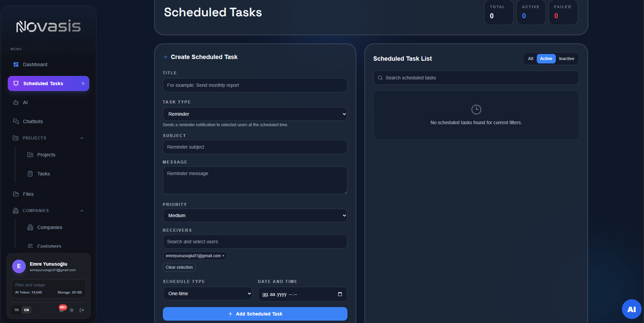Screen dimensions: 644x323
Task: Click the calendar icon in date field
Action: pos(340,294)
